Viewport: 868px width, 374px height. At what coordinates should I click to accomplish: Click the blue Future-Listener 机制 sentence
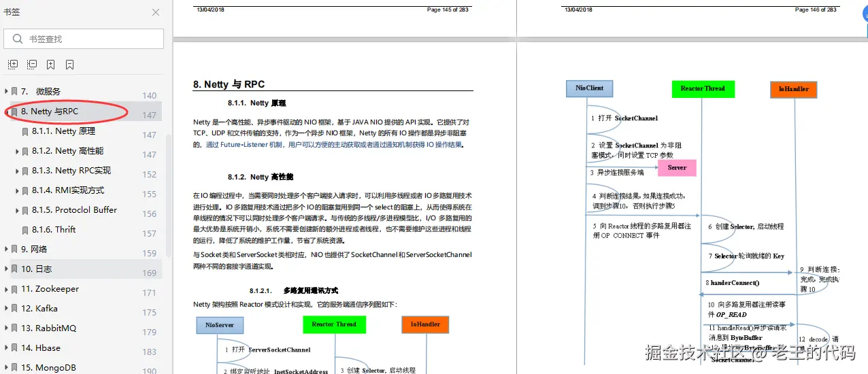point(334,144)
